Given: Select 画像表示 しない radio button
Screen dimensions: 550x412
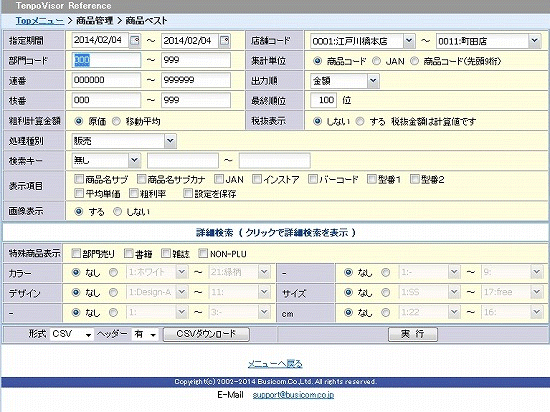Looking at the screenshot, I should [117, 211].
